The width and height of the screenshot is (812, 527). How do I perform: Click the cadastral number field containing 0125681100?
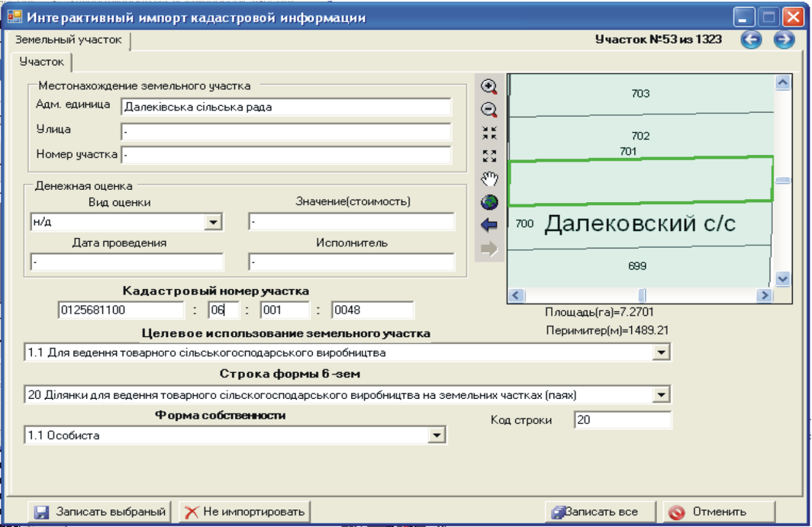click(x=121, y=310)
